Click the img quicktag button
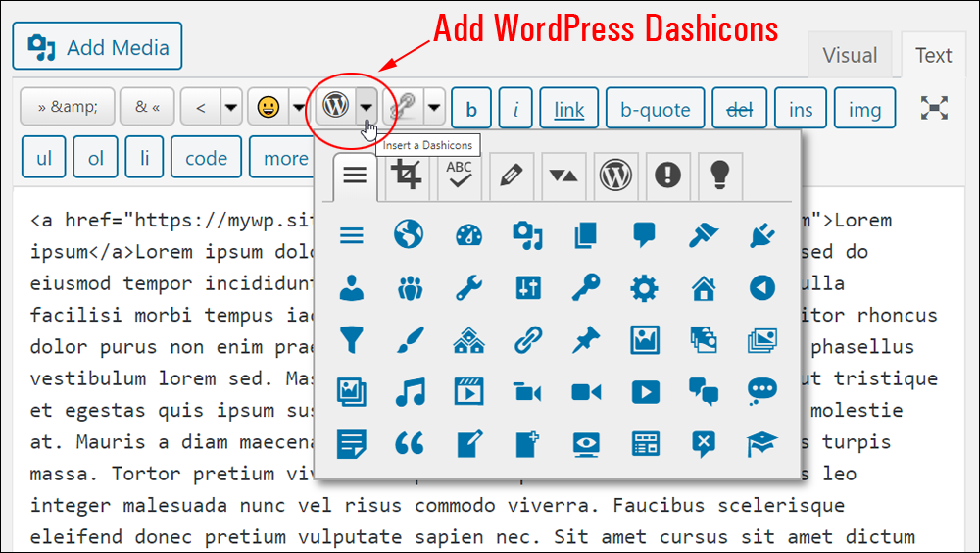Screen dimensions: 980x553 coord(864,108)
